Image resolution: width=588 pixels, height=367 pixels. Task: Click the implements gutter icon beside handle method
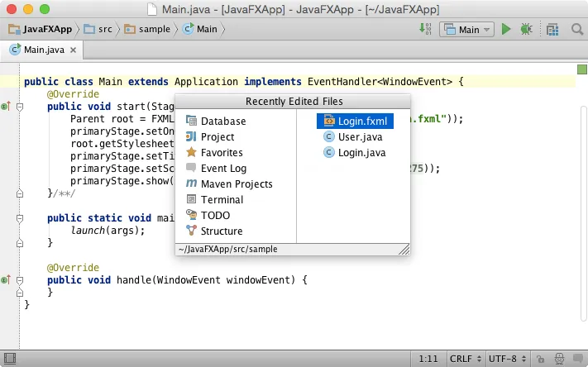[6, 279]
